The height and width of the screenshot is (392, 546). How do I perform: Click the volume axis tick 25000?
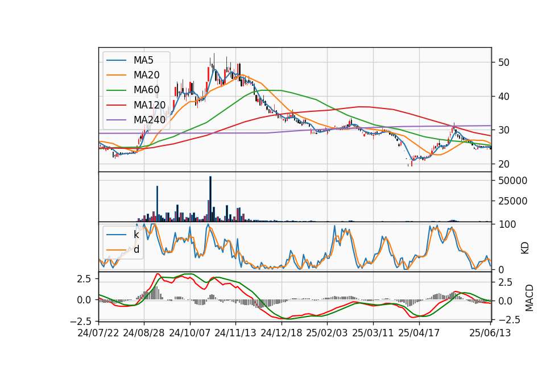tap(512, 201)
